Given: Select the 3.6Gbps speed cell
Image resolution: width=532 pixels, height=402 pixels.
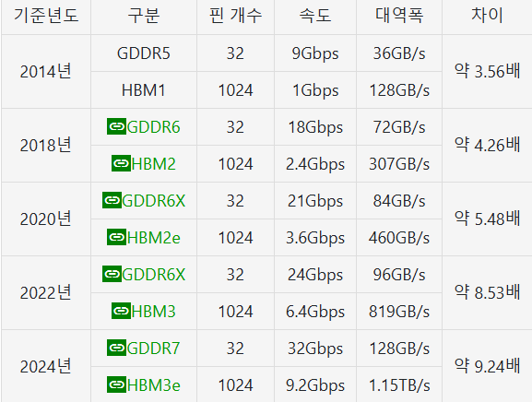Looking at the screenshot, I should [x=315, y=238].
